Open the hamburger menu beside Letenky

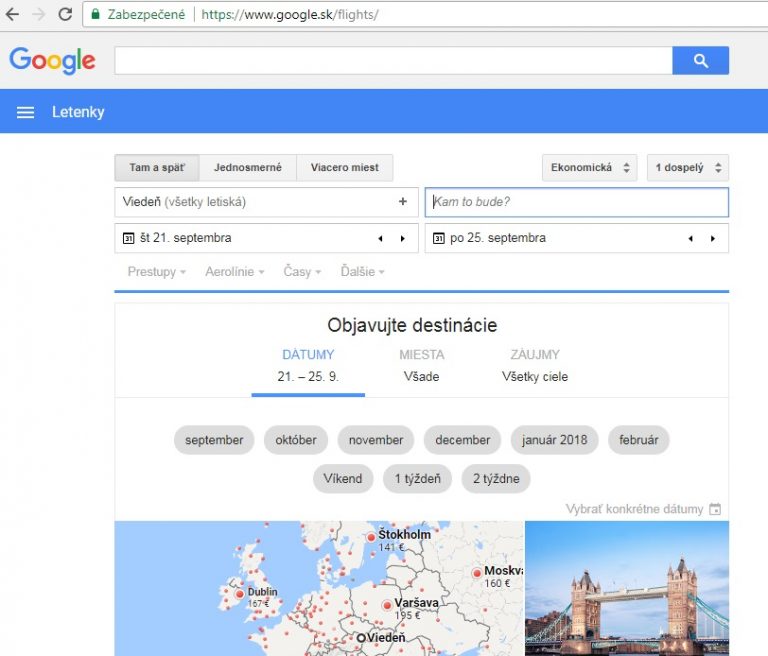[25, 112]
